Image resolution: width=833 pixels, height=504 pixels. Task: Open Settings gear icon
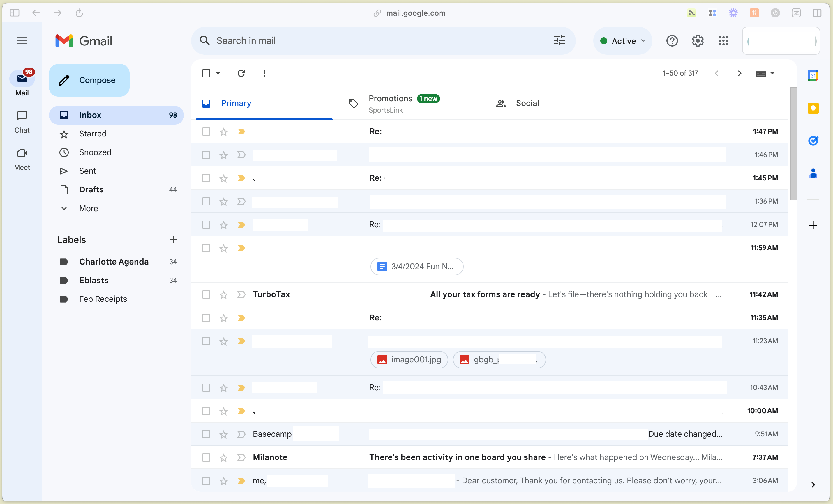(x=698, y=41)
